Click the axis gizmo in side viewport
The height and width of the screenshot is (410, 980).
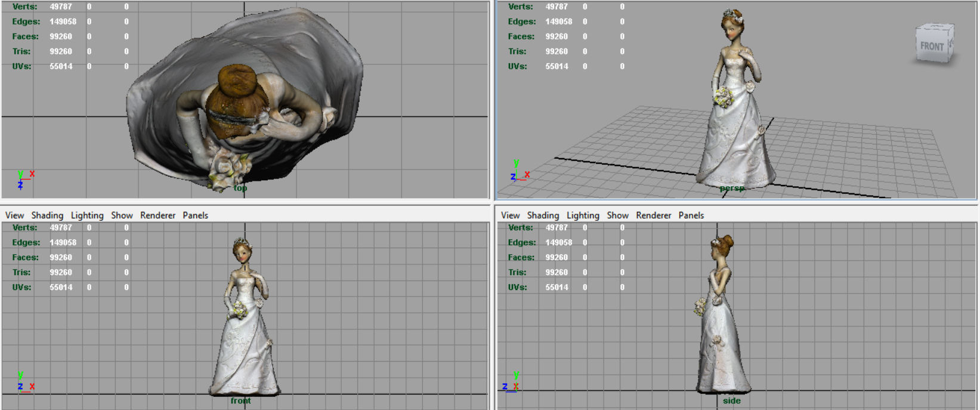[511, 381]
